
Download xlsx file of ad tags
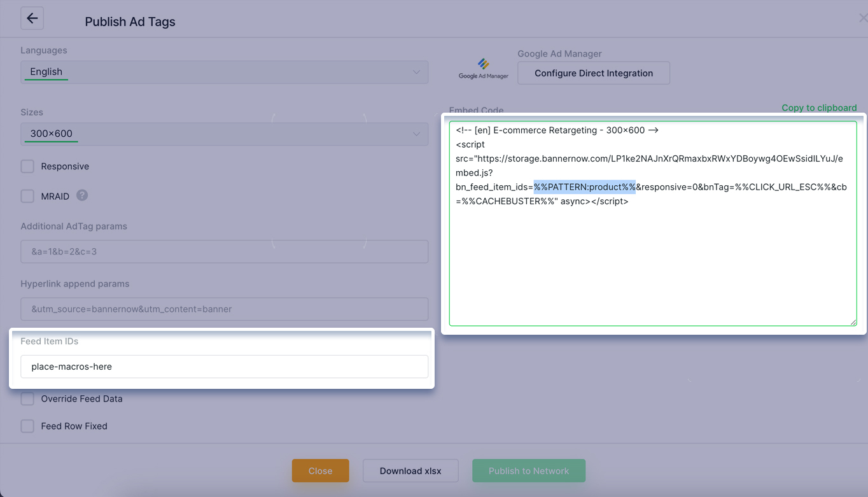(x=410, y=471)
